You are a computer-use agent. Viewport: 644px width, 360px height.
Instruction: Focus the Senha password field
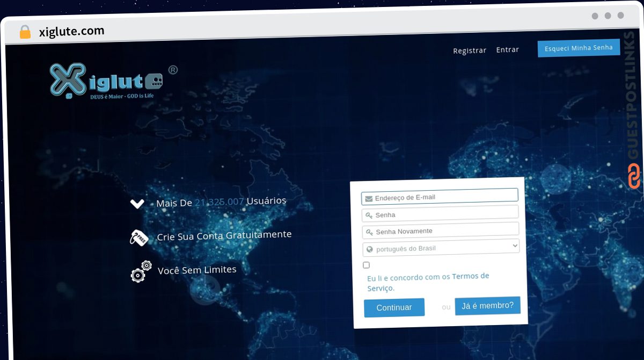[x=440, y=213]
